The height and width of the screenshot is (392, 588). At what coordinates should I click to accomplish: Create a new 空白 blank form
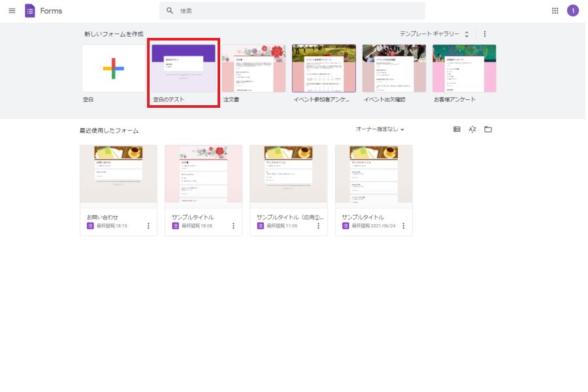pyautogui.click(x=113, y=69)
